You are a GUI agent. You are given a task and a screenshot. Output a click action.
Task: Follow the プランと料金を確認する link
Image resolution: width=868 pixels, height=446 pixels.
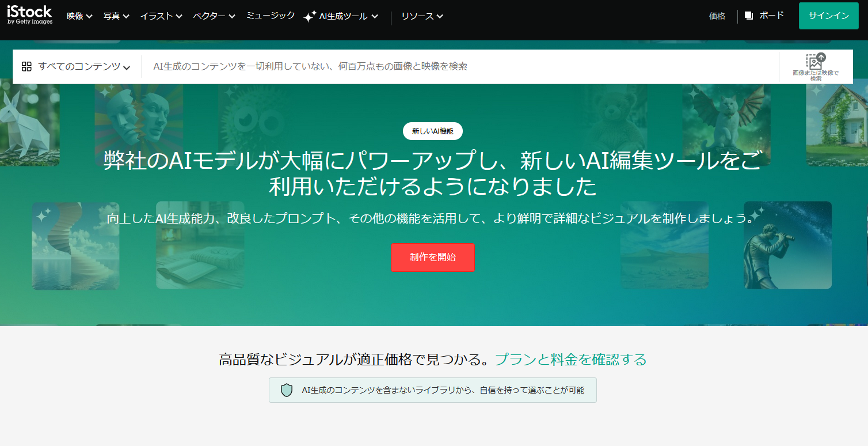[x=572, y=358]
